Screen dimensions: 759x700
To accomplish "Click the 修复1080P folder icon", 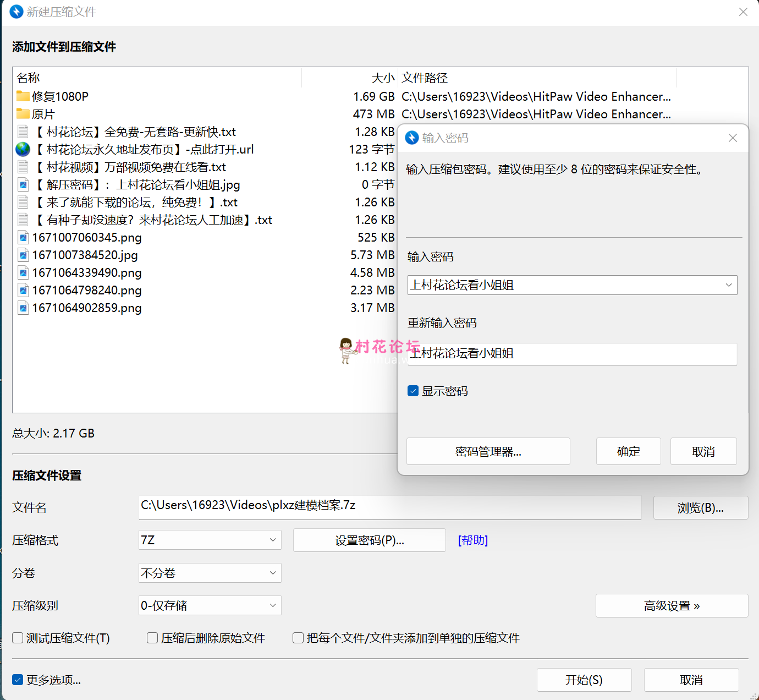I will click(23, 96).
